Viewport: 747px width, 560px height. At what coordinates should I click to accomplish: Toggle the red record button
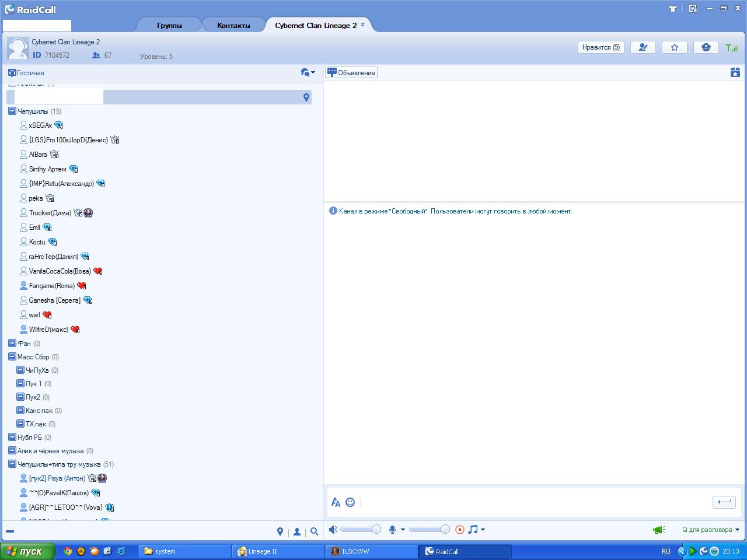(x=460, y=530)
